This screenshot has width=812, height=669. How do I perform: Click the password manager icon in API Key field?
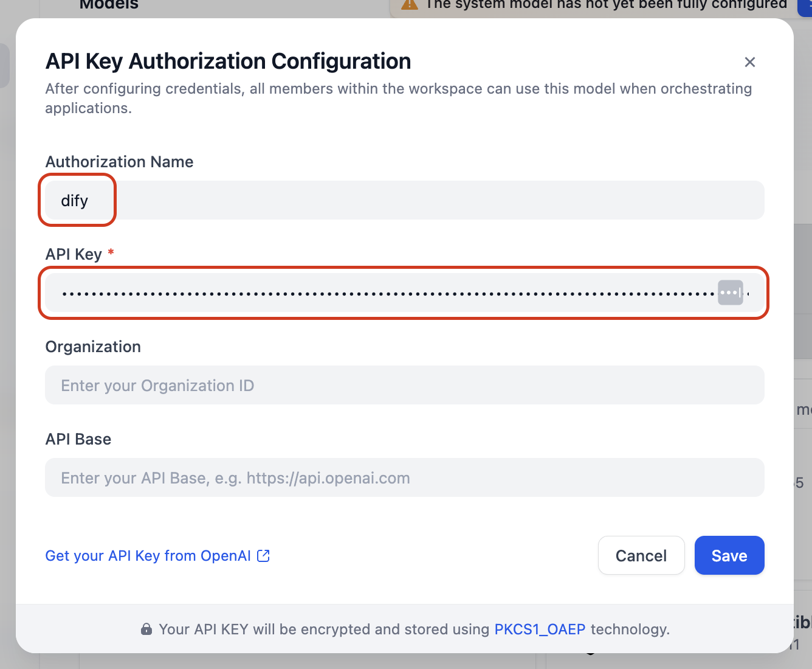731,293
